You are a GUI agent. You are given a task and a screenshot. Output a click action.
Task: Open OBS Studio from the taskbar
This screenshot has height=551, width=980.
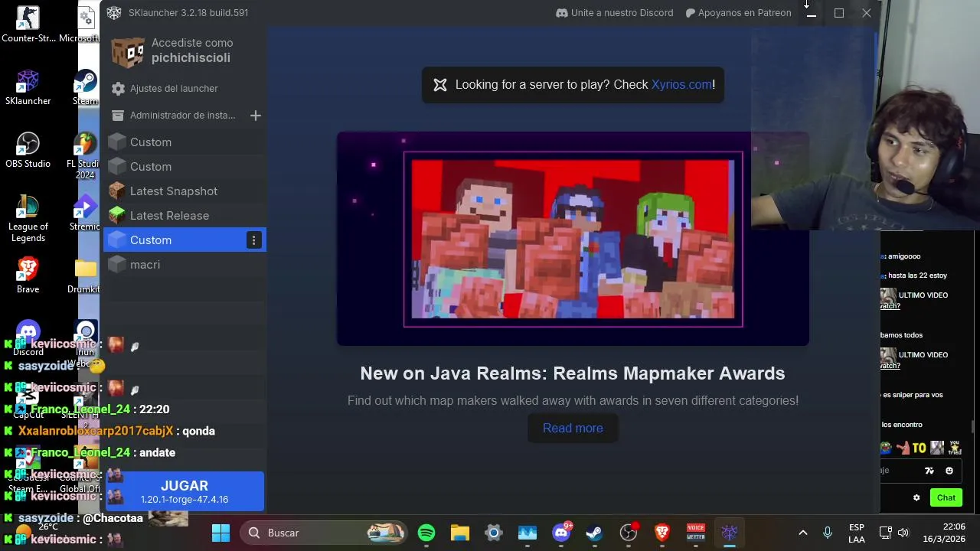(629, 533)
